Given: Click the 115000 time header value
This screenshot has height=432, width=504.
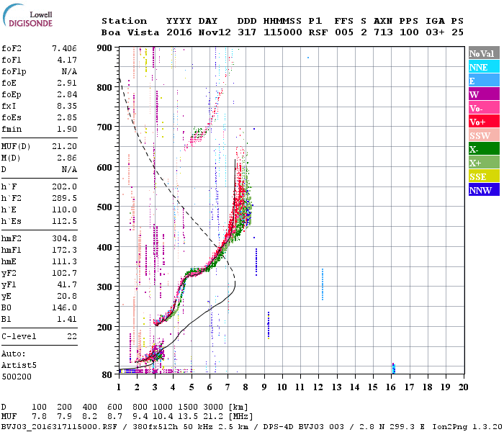Looking at the screenshot, I should pos(282,32).
